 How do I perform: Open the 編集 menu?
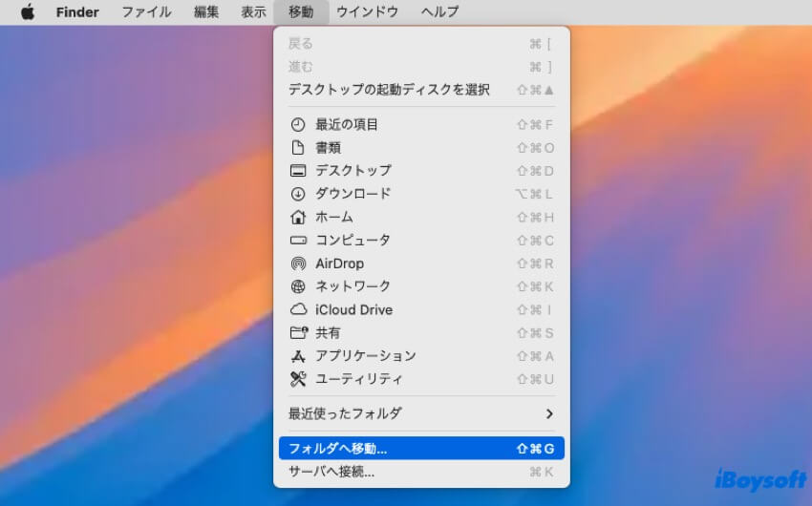[x=206, y=11]
